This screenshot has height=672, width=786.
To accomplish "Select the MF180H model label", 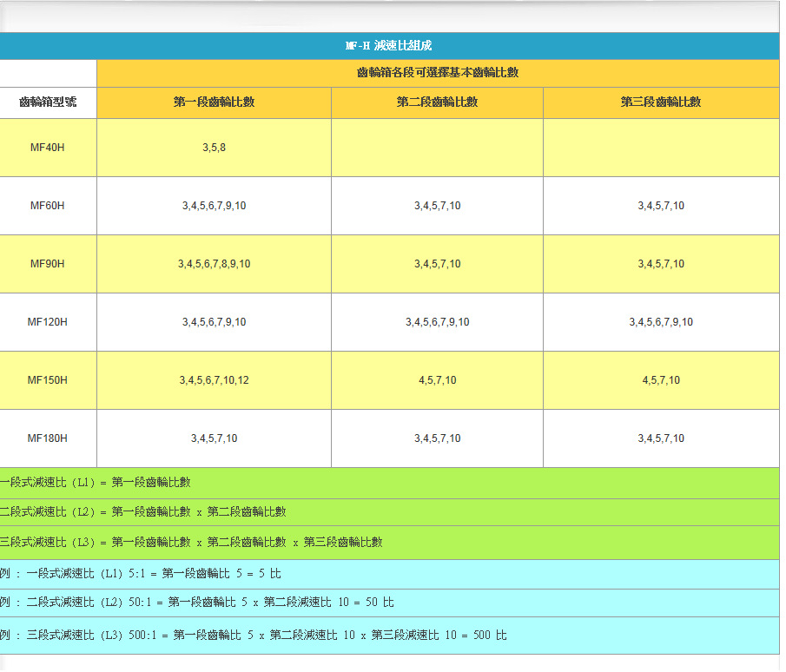I will click(48, 438).
